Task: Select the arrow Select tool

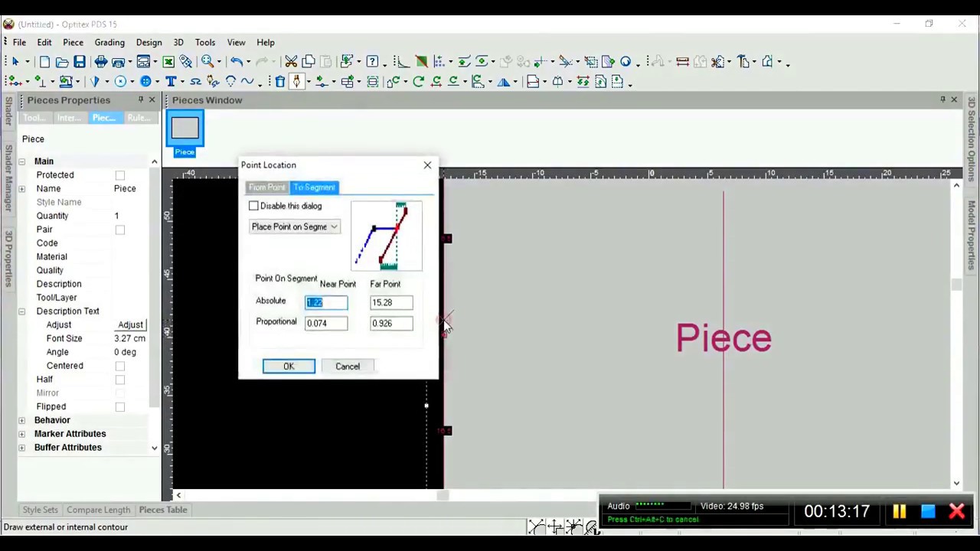Action: click(x=15, y=61)
